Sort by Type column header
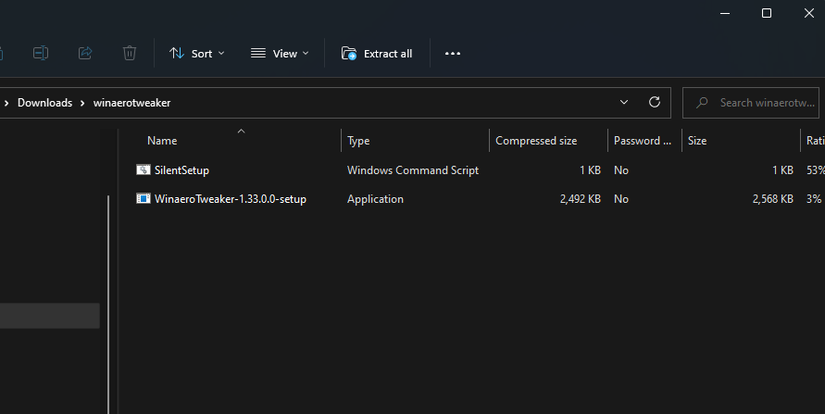Image resolution: width=825 pixels, height=414 pixels. click(358, 140)
